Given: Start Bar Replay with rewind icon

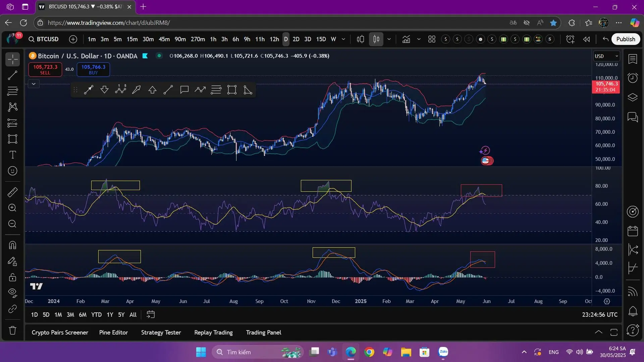Looking at the screenshot, I should click(x=586, y=39).
